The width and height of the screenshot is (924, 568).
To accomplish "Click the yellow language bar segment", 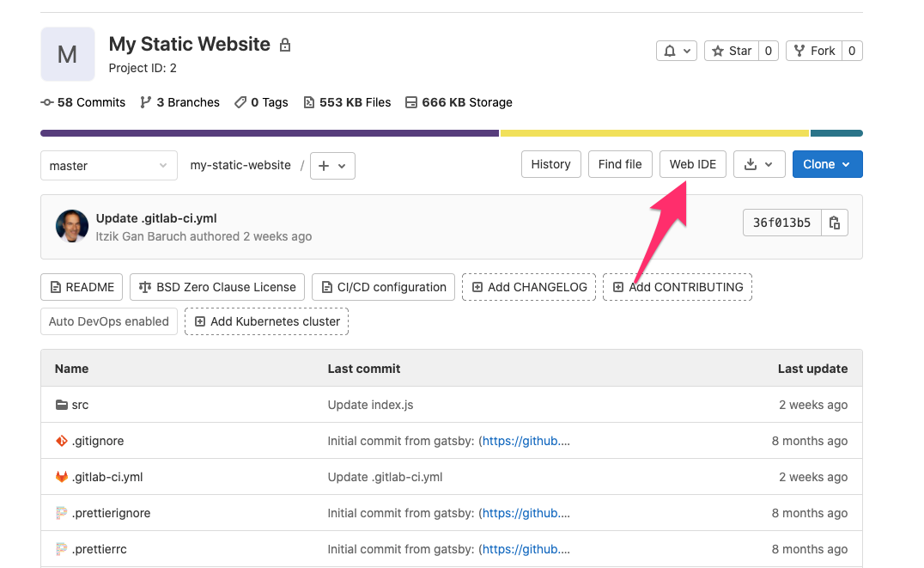I will coord(654,133).
